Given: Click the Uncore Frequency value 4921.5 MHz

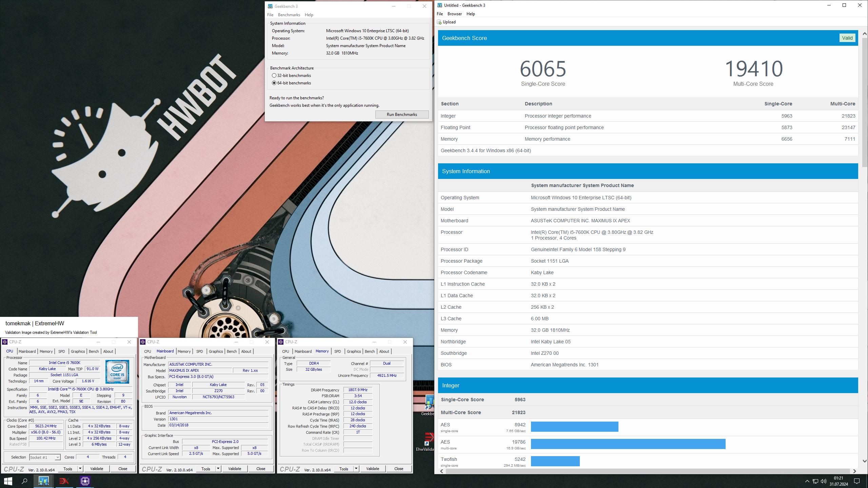Looking at the screenshot, I should click(387, 376).
